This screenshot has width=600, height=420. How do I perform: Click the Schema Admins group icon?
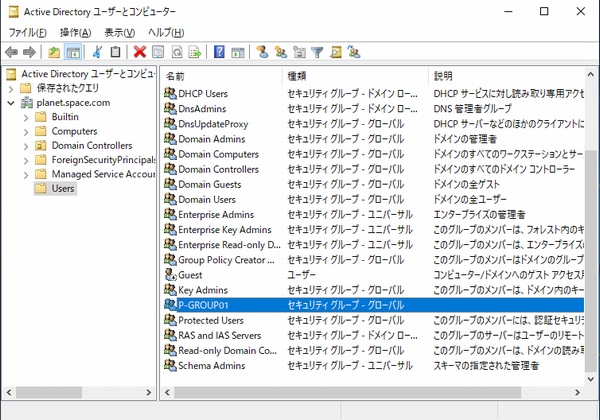click(170, 365)
